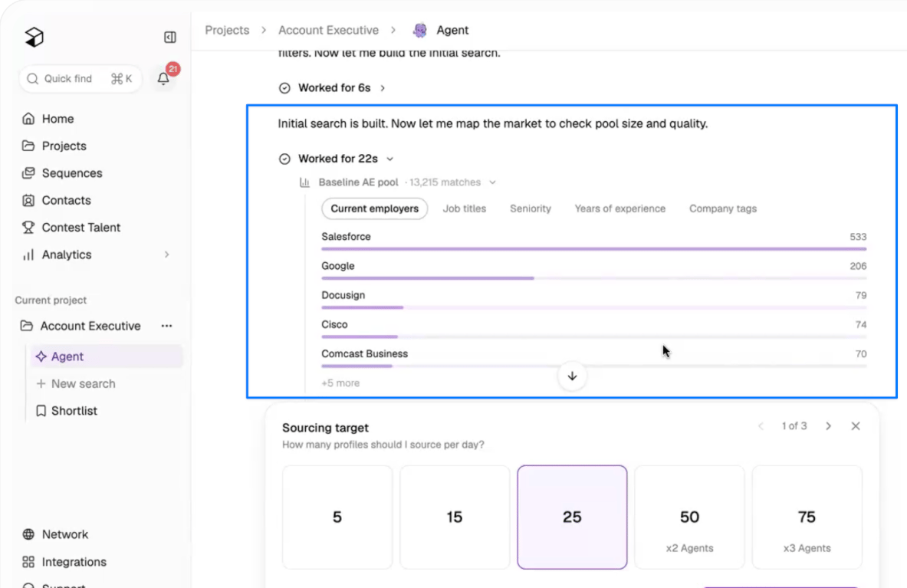
Task: Switch to Company tags tab
Action: [x=722, y=209]
